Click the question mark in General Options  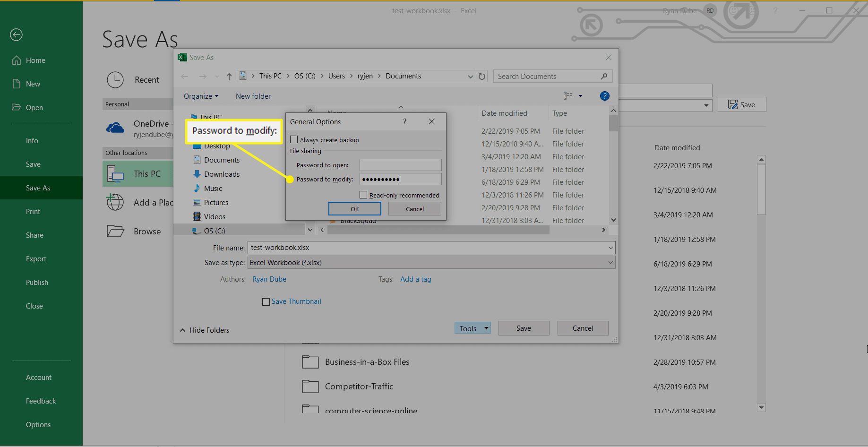[404, 121]
